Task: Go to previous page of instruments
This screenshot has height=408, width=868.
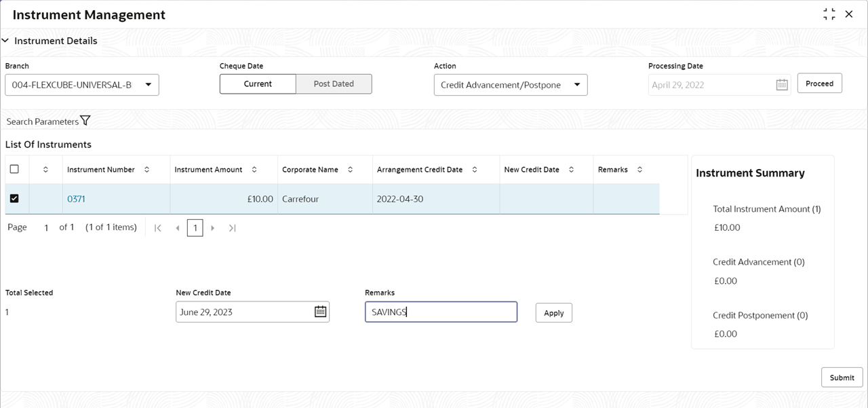Action: 178,228
